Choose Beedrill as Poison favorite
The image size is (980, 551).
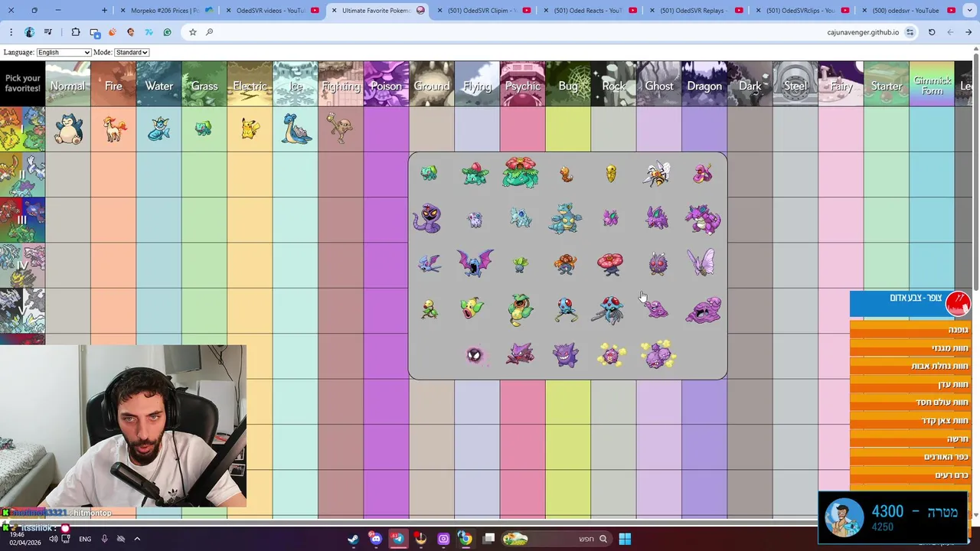(657, 174)
